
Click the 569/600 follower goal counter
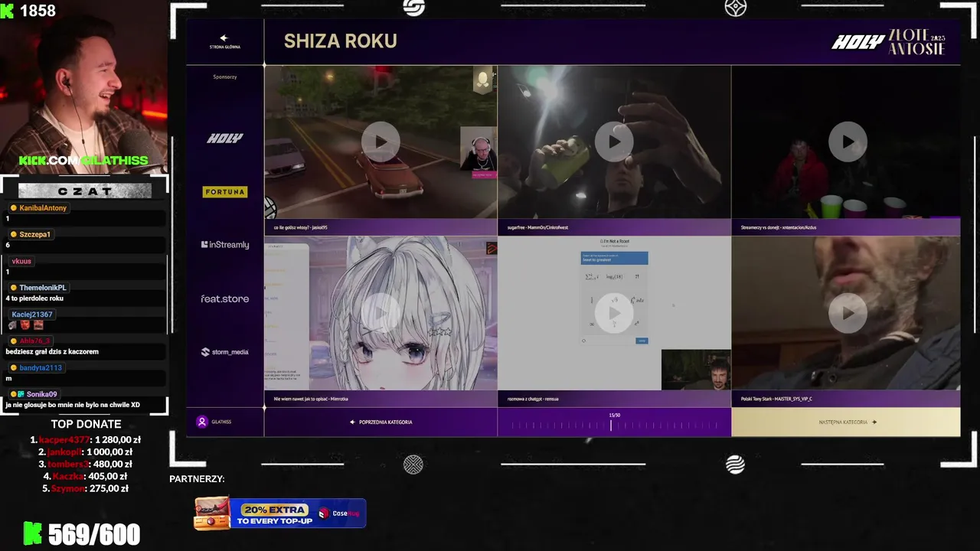(94, 534)
